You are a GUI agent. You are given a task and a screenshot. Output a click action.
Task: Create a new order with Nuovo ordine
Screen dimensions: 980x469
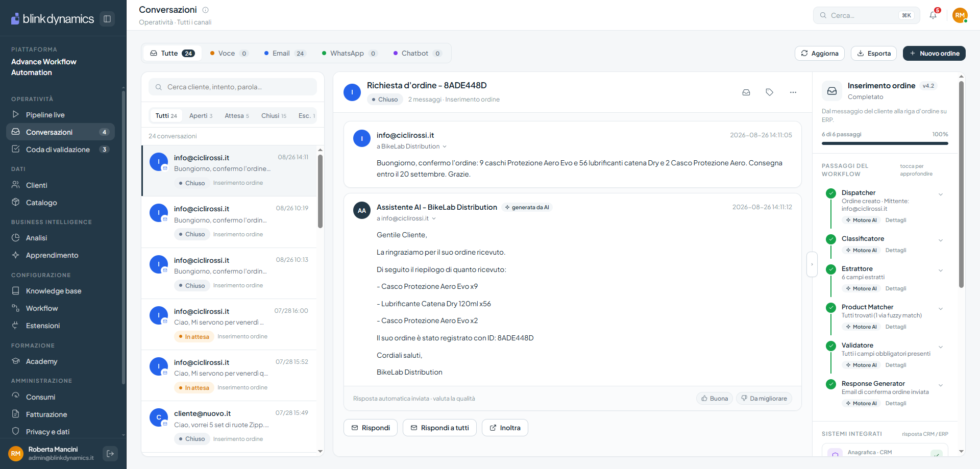coord(934,53)
